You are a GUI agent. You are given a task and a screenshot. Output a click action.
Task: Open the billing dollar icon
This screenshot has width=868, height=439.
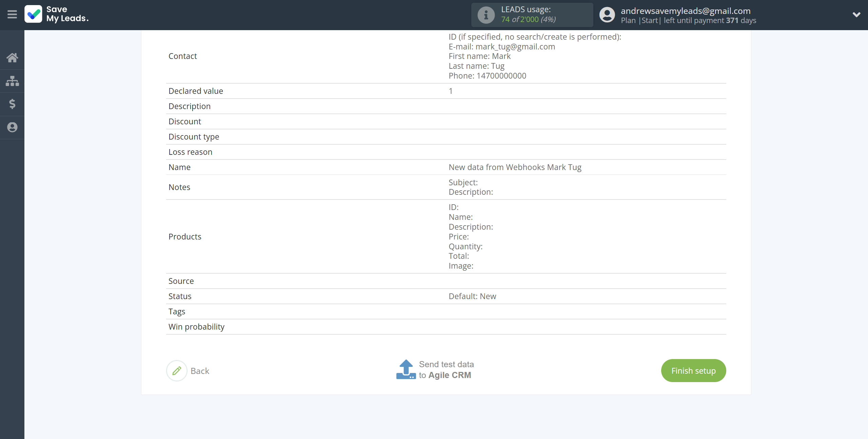(x=12, y=104)
